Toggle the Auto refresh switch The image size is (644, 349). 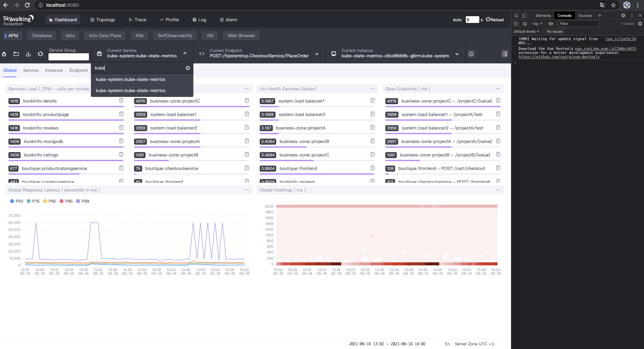click(457, 20)
